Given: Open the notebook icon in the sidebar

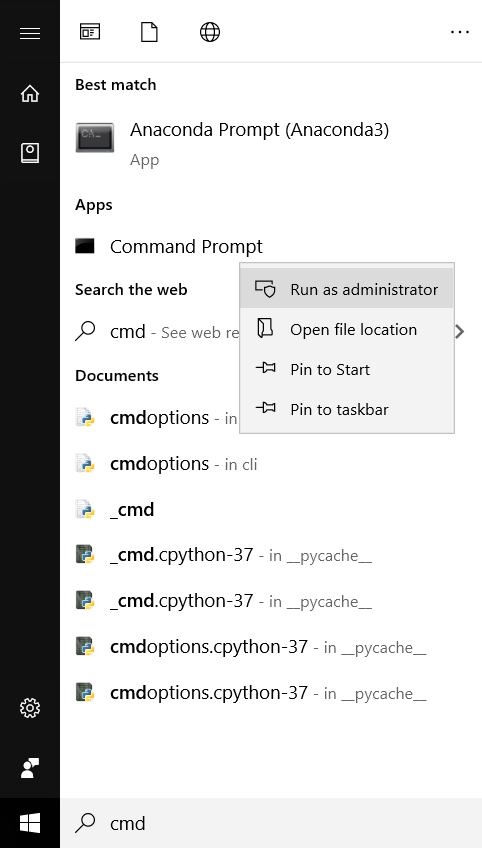Looking at the screenshot, I should [30, 154].
